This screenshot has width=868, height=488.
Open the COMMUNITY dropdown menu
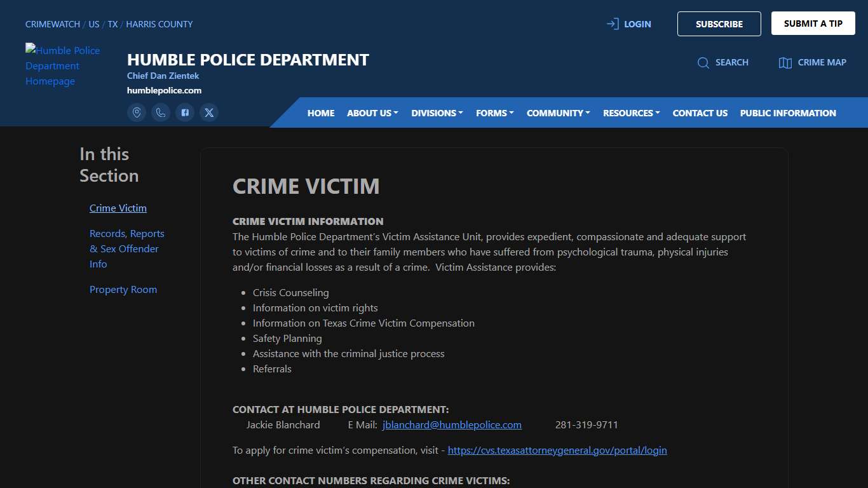coord(558,112)
